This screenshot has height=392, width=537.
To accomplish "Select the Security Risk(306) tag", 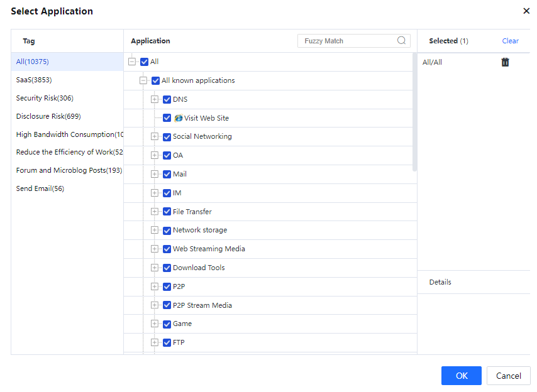I will (45, 98).
